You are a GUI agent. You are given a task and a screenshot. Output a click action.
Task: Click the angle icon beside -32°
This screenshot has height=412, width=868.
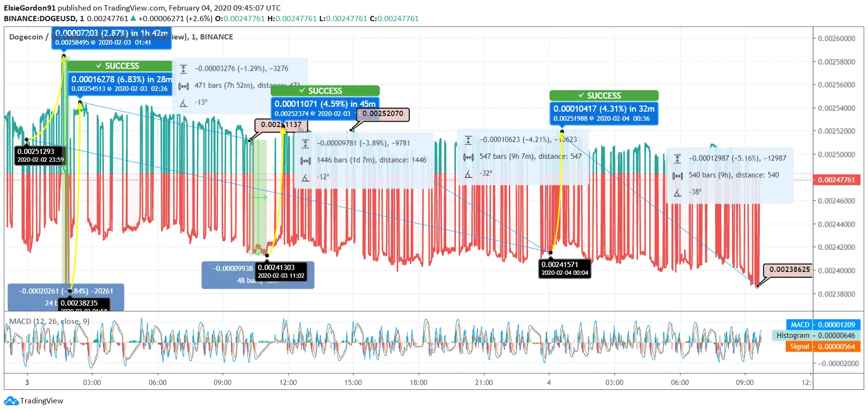coord(468,174)
